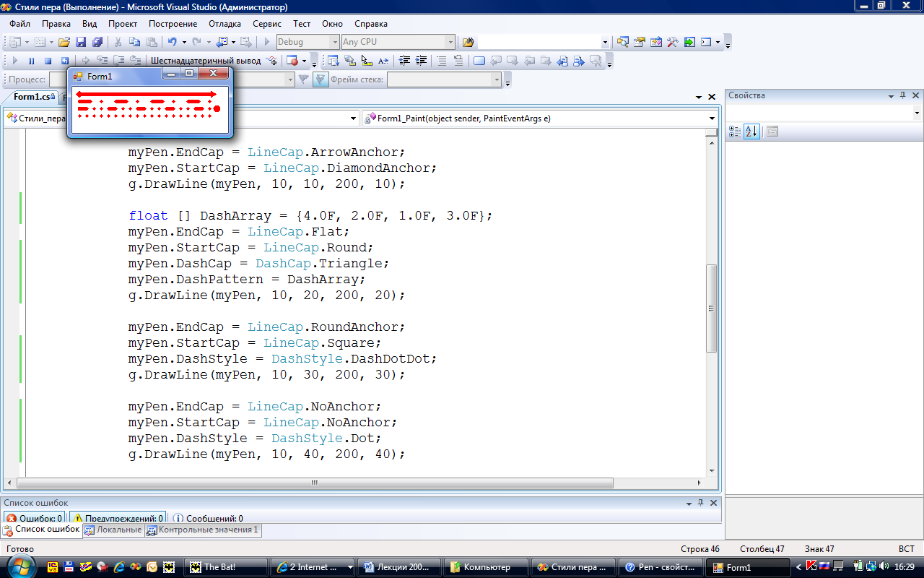This screenshot has height=578, width=924.
Task: Click the horizontal scrollbar thumb in editor
Action: [x=315, y=483]
